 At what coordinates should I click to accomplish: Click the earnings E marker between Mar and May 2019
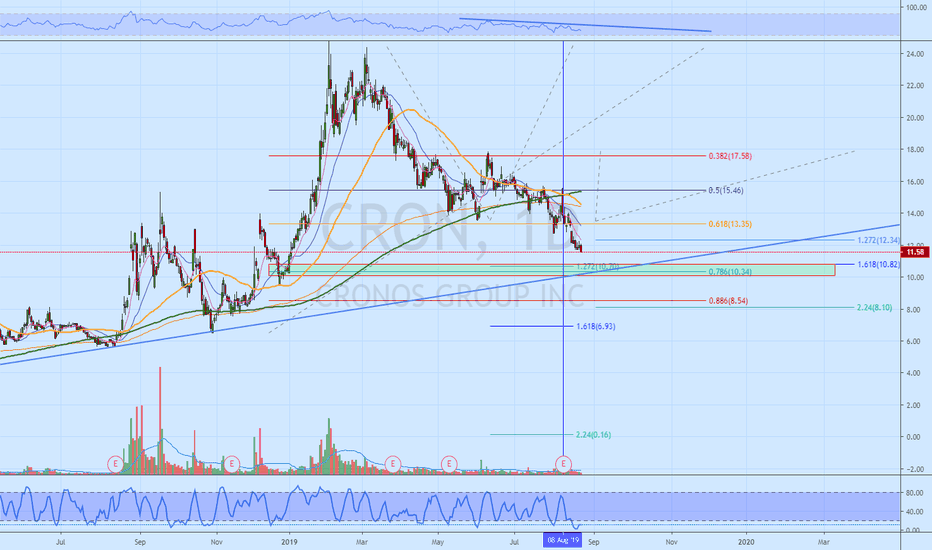[392, 464]
